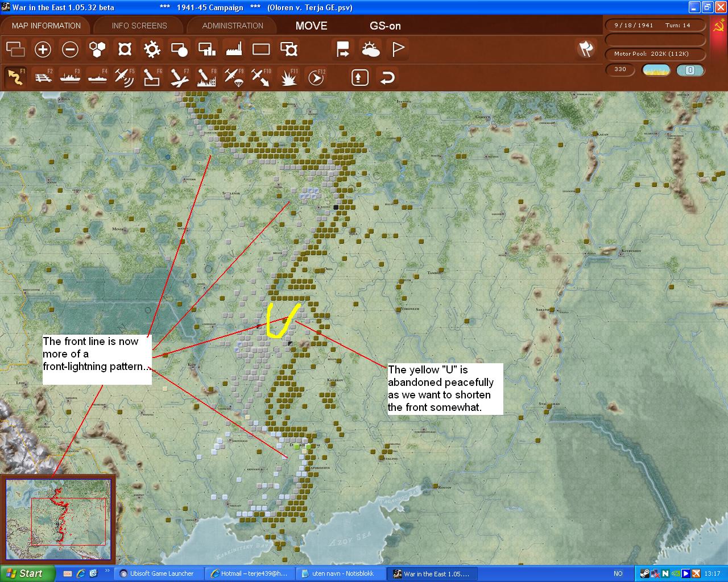
Task: Click the blue indicator showing 0
Action: [x=690, y=70]
